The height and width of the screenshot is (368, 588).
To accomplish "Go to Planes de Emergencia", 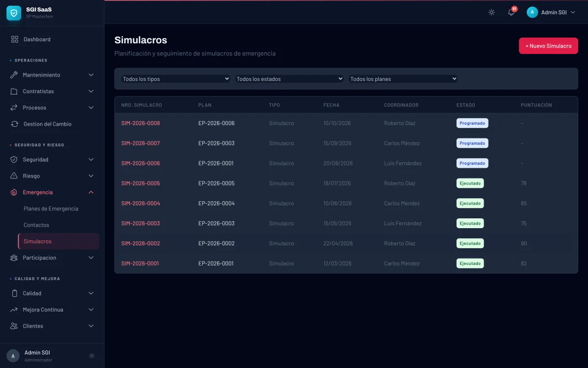I will (x=51, y=209).
